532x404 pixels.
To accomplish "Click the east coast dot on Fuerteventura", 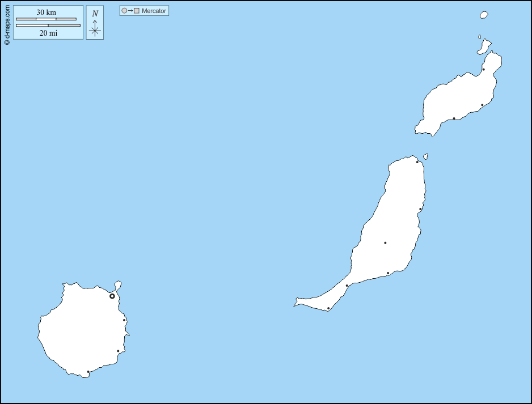I will 420,209.
